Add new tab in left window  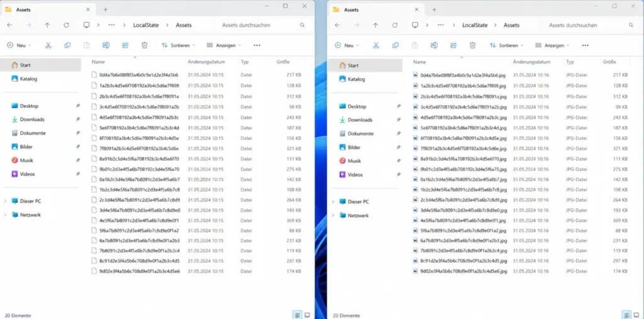pos(106,9)
